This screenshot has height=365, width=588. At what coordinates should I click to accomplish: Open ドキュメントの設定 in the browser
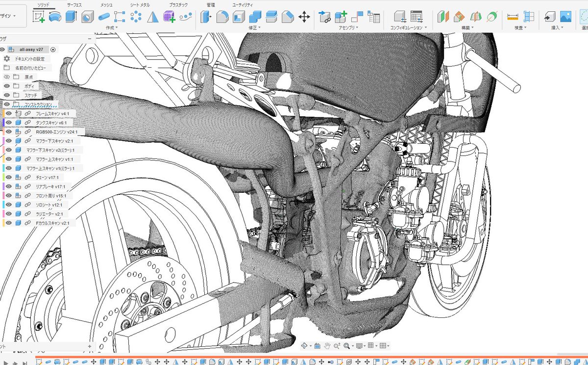(30, 59)
